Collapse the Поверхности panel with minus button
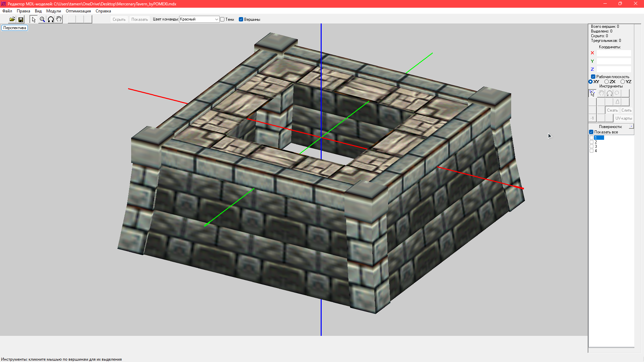This screenshot has width=644, height=362. (x=631, y=126)
